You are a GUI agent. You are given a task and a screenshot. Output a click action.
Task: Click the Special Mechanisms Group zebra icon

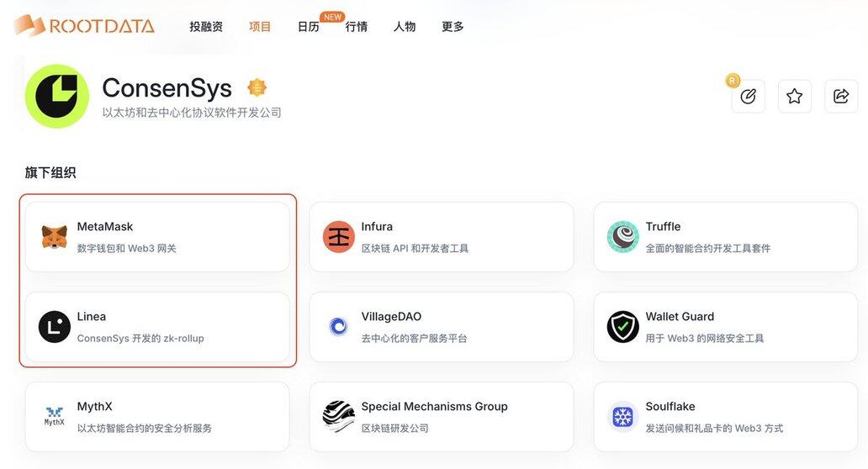pyautogui.click(x=339, y=416)
